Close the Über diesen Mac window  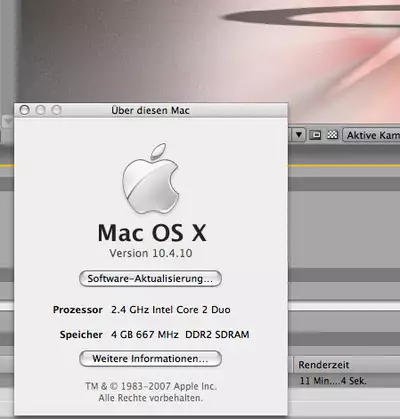[24, 110]
